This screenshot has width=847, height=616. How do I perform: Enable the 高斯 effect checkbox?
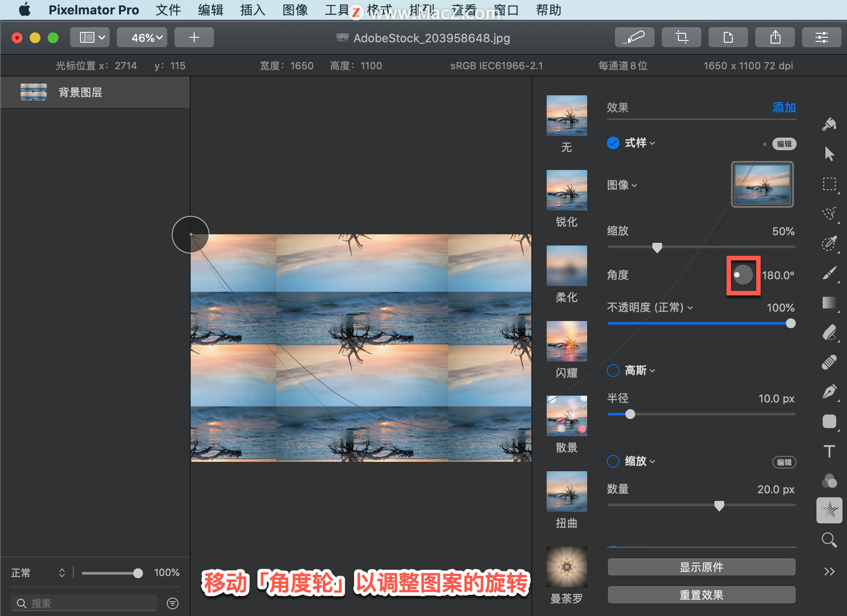pyautogui.click(x=613, y=370)
